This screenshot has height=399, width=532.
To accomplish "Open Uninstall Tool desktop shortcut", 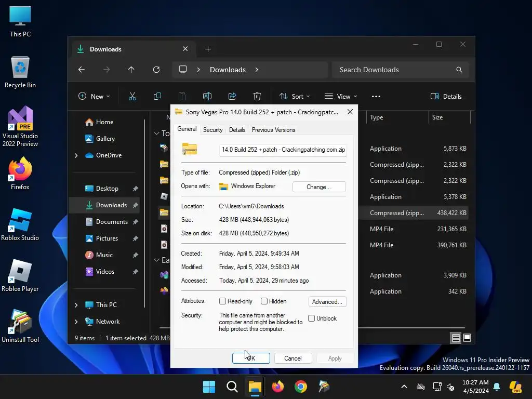I will pos(20,326).
